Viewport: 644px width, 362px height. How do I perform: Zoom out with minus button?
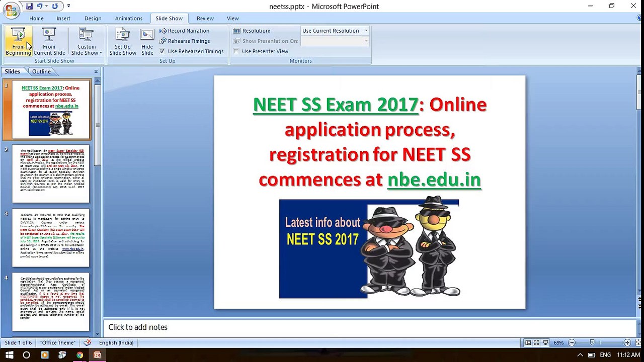click(x=572, y=343)
